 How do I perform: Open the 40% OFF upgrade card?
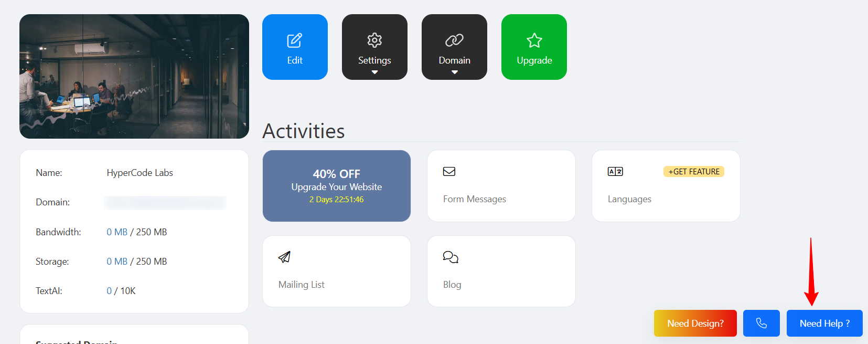(337, 186)
